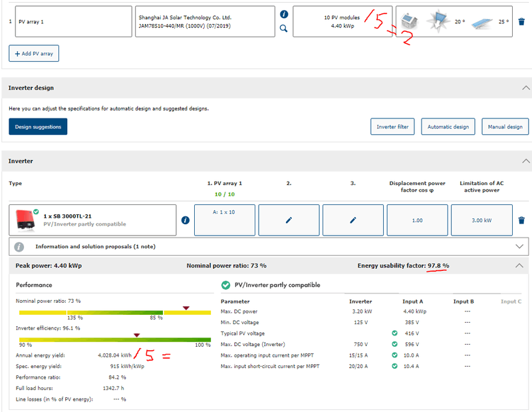Collapse the Inverter section with its chevron
Image resolution: width=532 pixels, height=412 pixels.
tap(526, 161)
